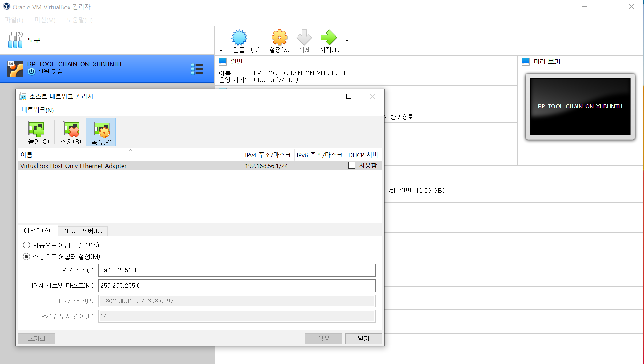
Task: Click the Xubuntu VM OS icon
Action: (15, 69)
